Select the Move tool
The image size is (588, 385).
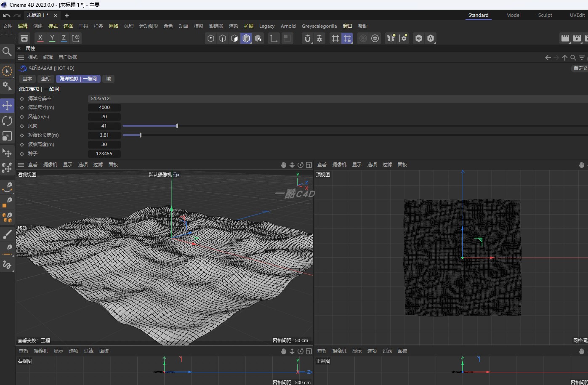click(x=7, y=105)
